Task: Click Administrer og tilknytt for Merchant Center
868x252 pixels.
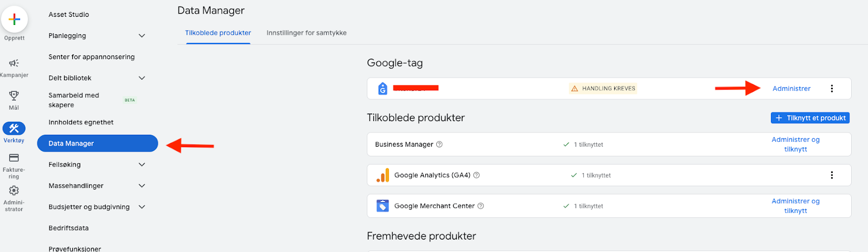Action: (795, 206)
